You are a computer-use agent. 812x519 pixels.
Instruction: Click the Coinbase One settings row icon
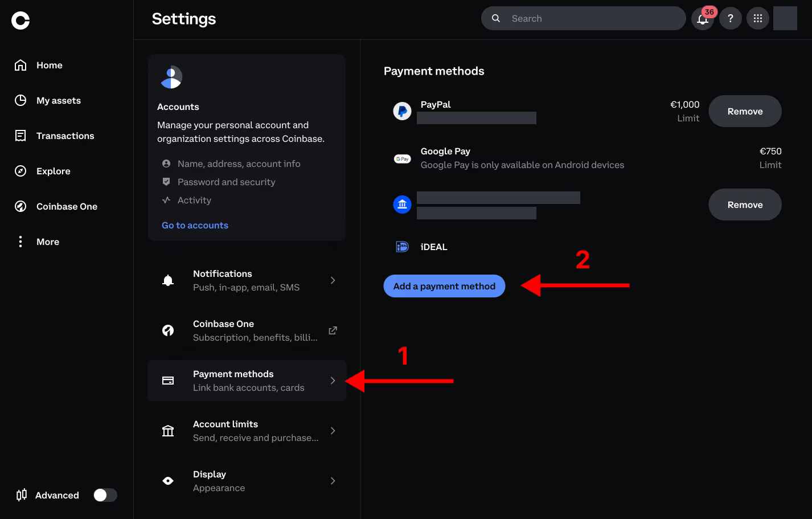click(168, 330)
